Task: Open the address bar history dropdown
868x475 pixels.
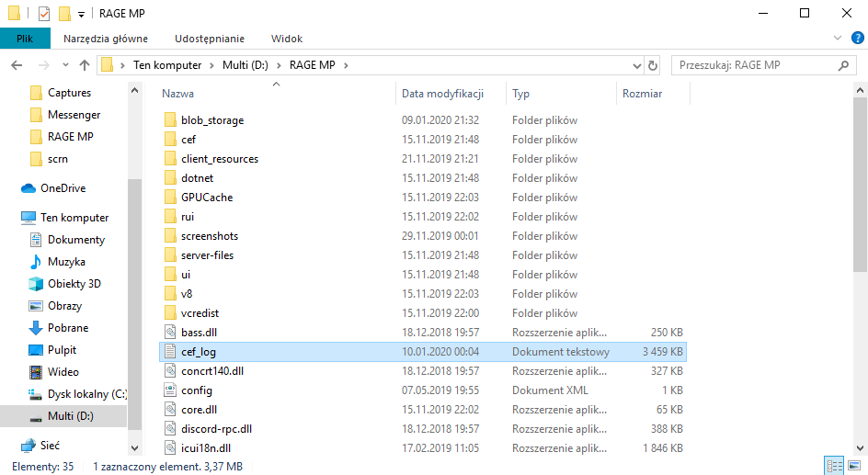Action: click(636, 66)
